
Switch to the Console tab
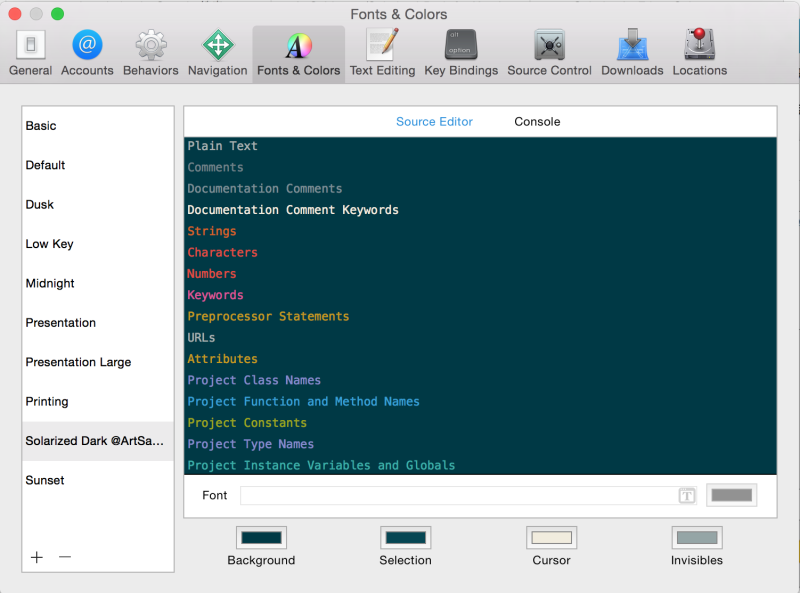tap(537, 121)
